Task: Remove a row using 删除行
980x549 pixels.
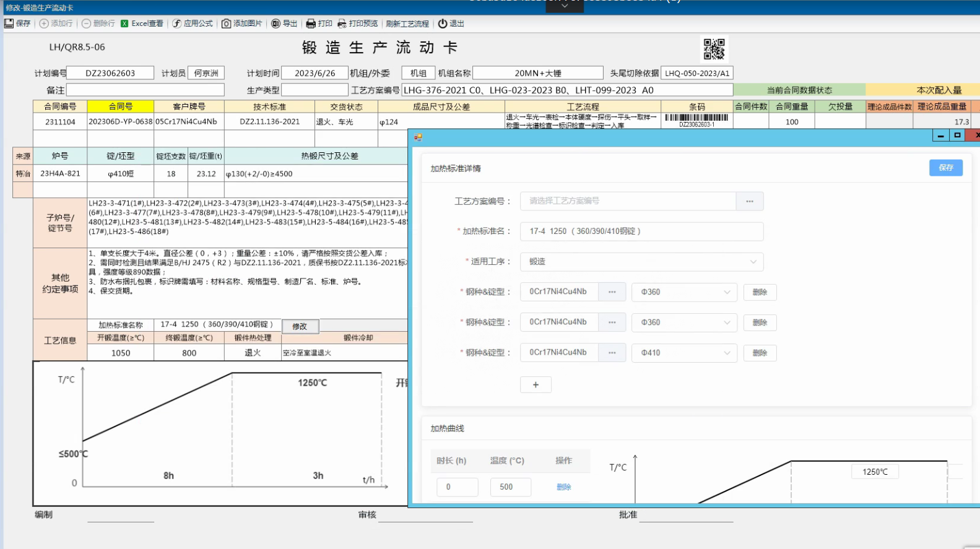Action: click(98, 24)
